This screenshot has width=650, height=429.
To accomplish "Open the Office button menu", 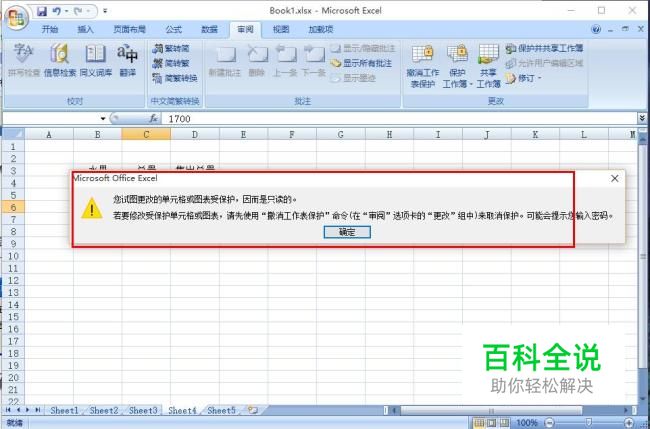I will [17, 17].
